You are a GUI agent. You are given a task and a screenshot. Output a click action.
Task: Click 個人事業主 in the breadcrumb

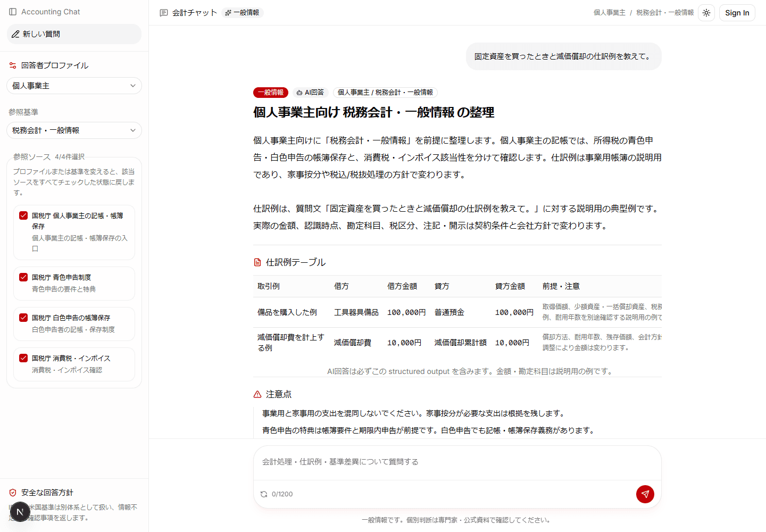(610, 13)
